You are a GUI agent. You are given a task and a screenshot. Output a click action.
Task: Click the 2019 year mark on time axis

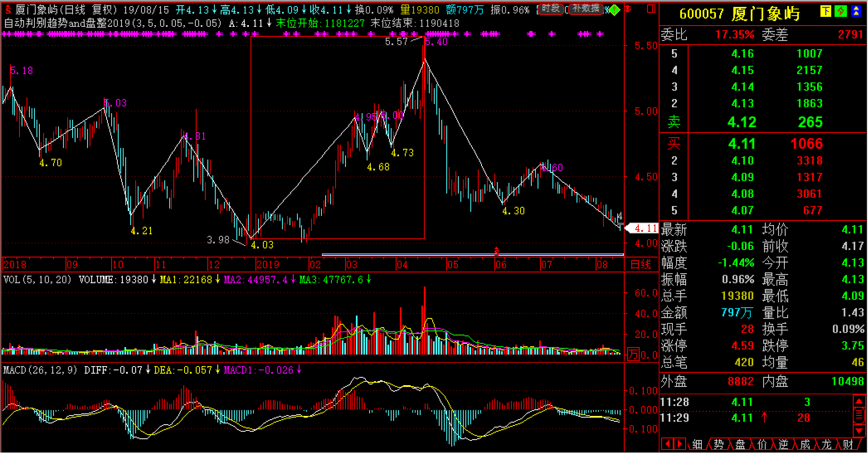click(268, 265)
